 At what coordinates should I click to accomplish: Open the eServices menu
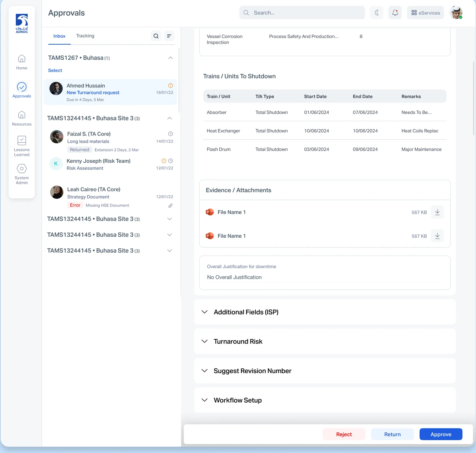(x=426, y=13)
